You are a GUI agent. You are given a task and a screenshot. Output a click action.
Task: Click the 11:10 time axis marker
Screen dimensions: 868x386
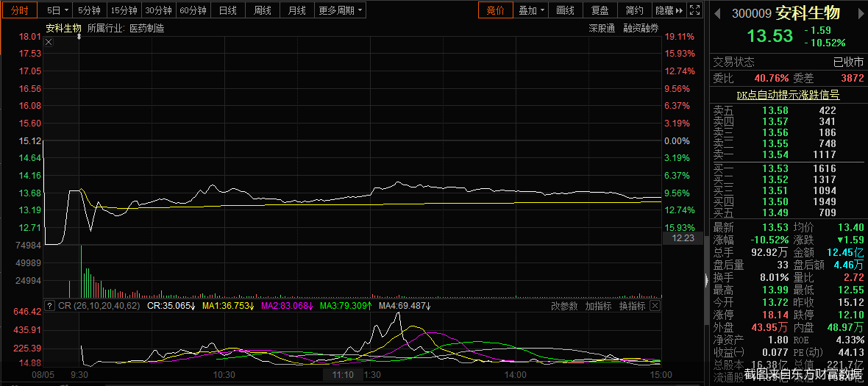[343, 375]
